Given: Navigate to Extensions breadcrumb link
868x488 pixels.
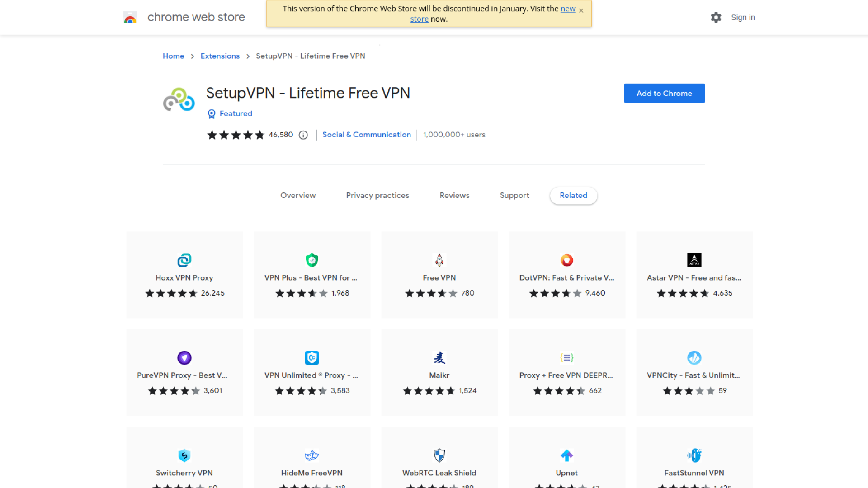Looking at the screenshot, I should [220, 56].
